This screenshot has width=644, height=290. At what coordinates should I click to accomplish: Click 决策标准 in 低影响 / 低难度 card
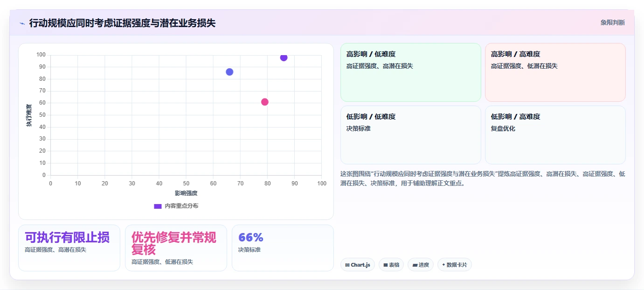tap(359, 128)
